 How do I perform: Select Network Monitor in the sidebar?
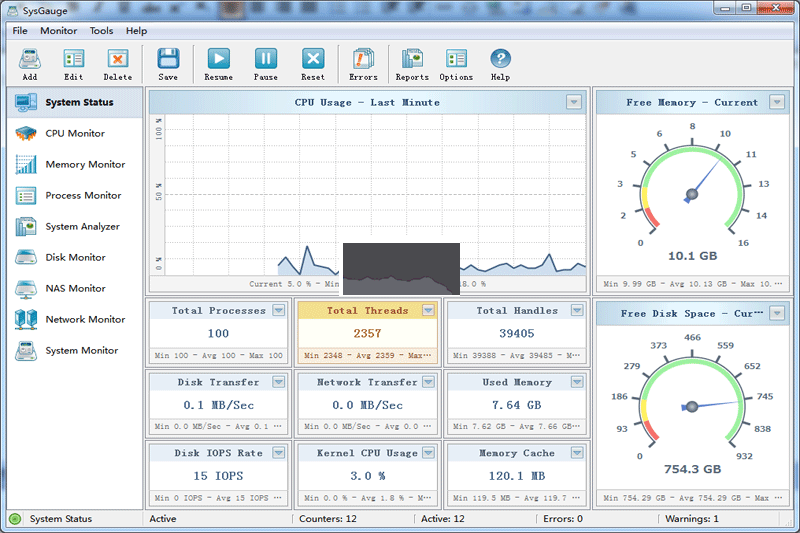[x=84, y=319]
